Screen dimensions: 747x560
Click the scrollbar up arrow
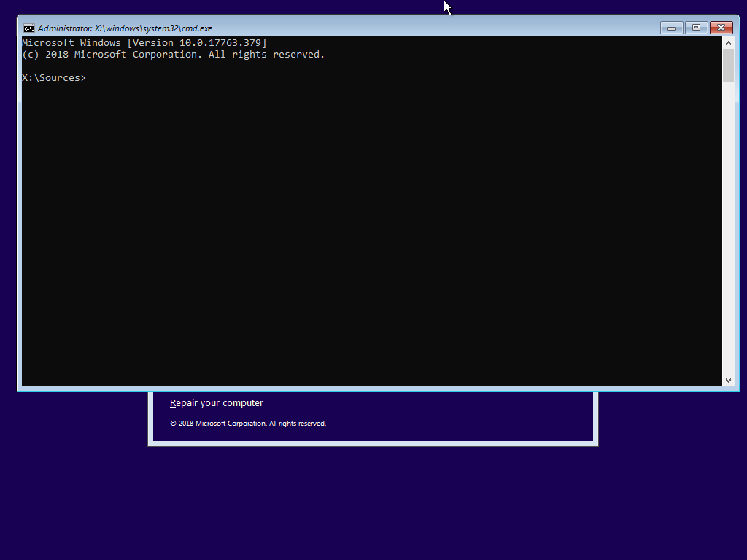728,42
